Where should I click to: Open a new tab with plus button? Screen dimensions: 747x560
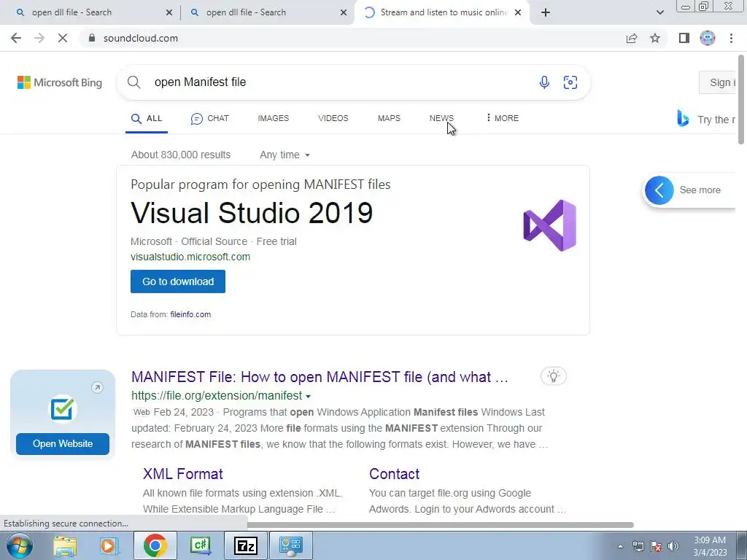coord(546,12)
